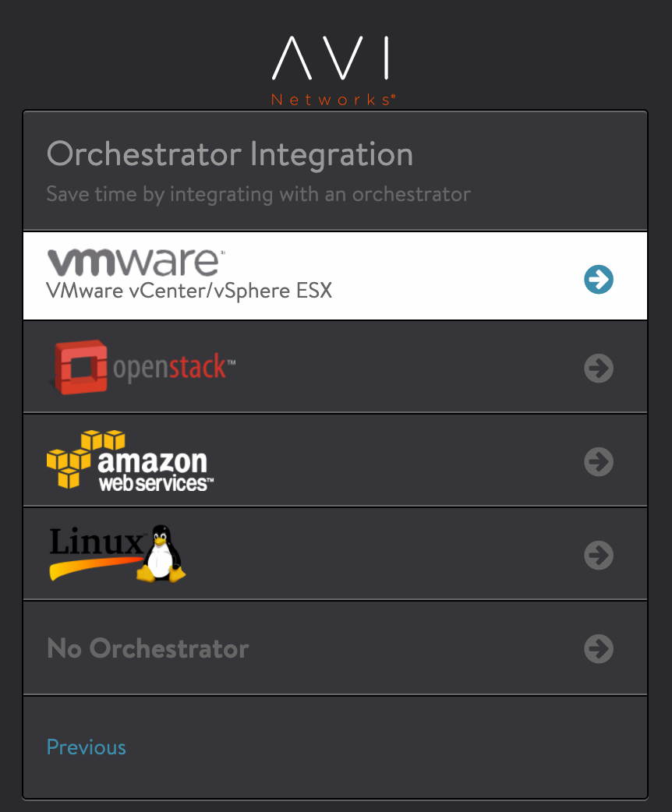Click the Orchestrator Integration heading
The height and width of the screenshot is (812, 672).
[230, 154]
